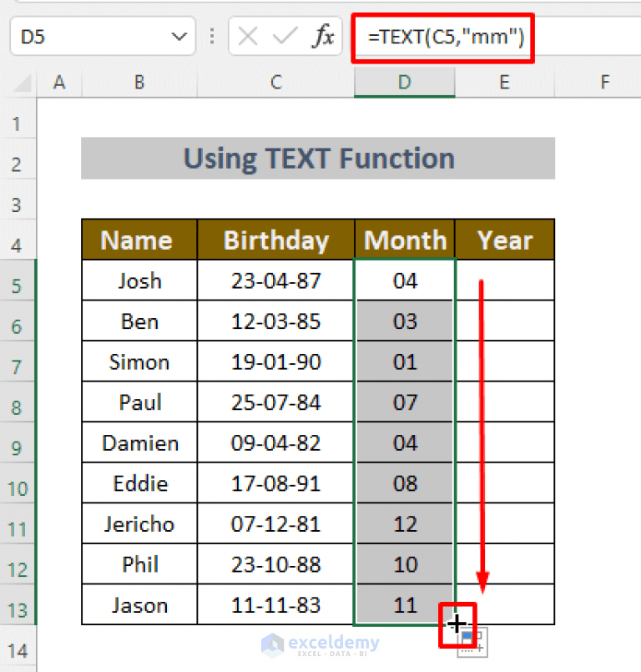The width and height of the screenshot is (641, 672).
Task: Select the cell containing 'Jason'
Action: click(139, 604)
